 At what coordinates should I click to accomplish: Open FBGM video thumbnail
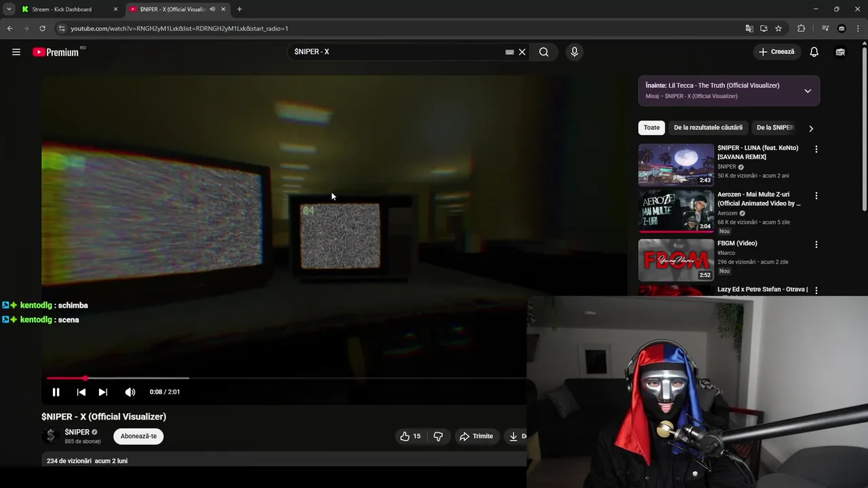pyautogui.click(x=676, y=260)
